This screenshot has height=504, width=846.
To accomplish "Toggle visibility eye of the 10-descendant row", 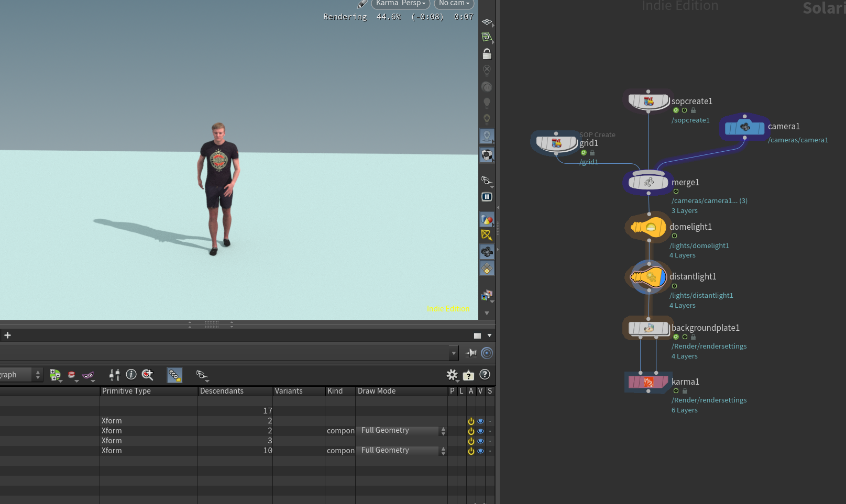I will click(x=480, y=451).
